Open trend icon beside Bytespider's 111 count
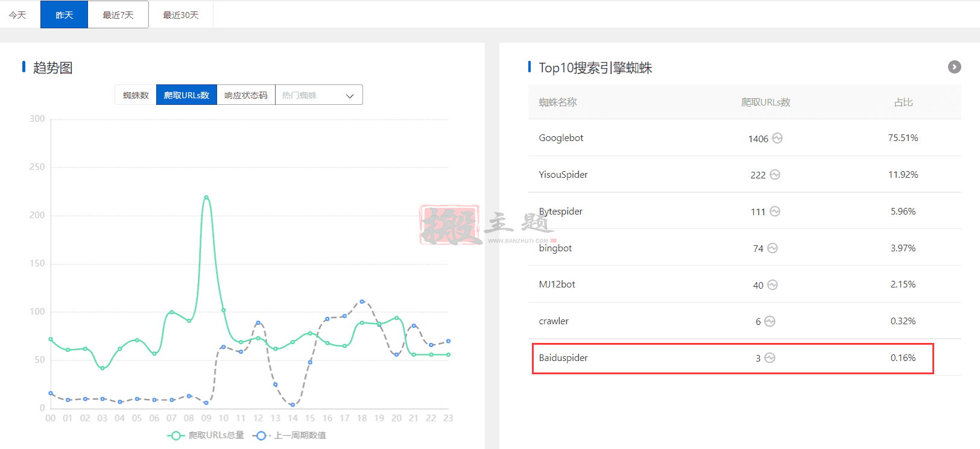The height and width of the screenshot is (449, 980). (x=775, y=212)
